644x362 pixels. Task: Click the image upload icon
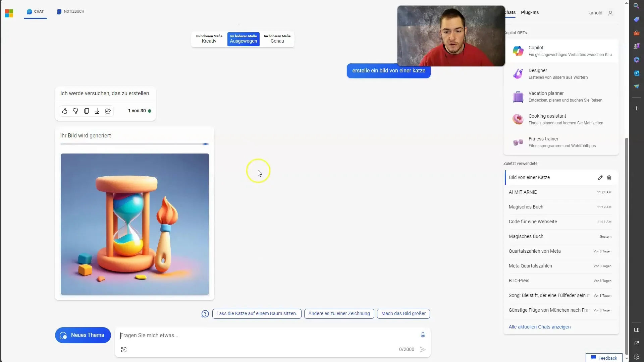click(x=124, y=349)
